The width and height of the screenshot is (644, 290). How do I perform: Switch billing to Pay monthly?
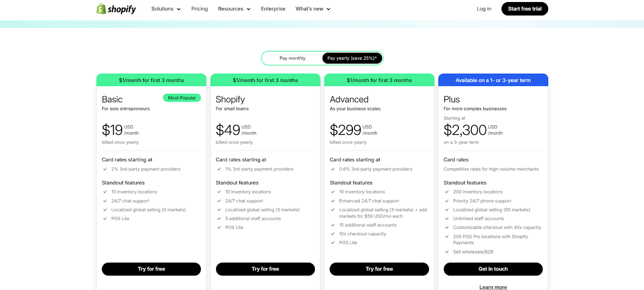(293, 58)
